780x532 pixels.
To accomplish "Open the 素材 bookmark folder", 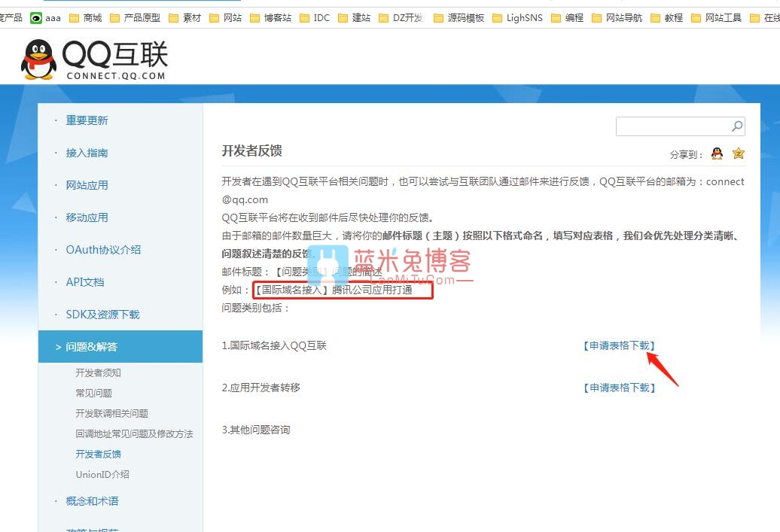I will pyautogui.click(x=185, y=18).
